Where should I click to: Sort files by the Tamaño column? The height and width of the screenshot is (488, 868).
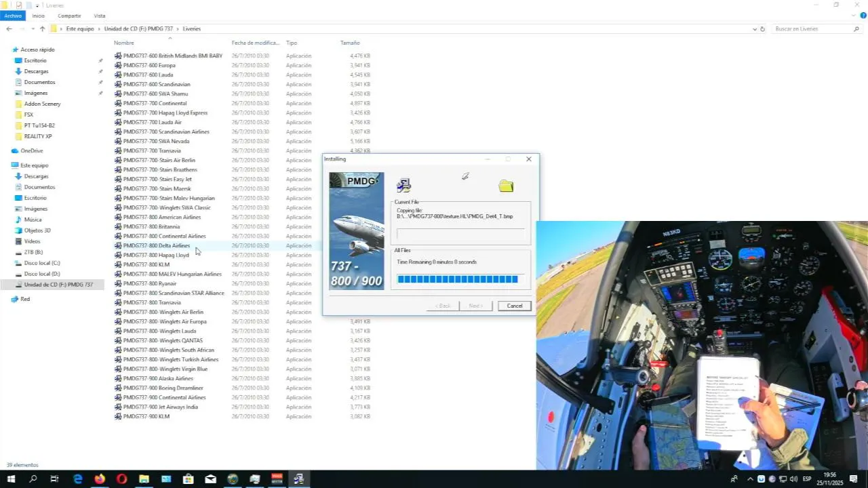[350, 43]
